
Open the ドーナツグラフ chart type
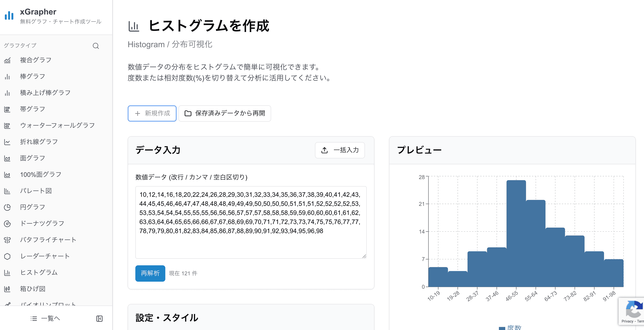pos(42,223)
